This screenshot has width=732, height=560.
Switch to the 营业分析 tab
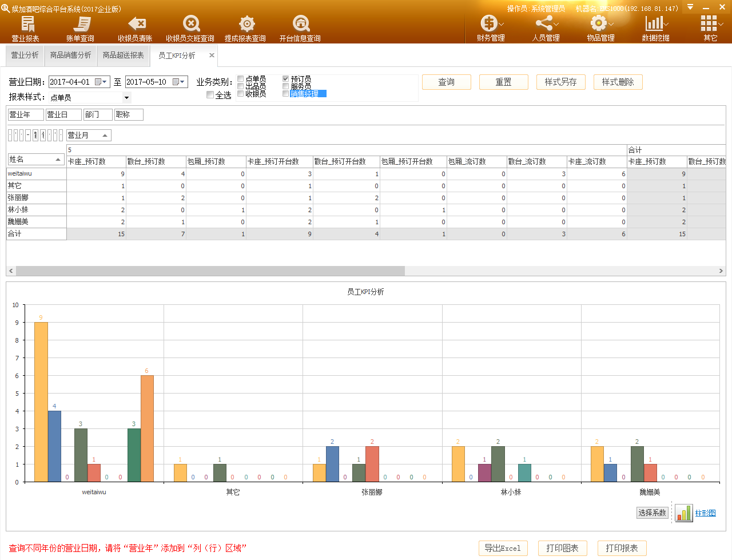[25, 55]
